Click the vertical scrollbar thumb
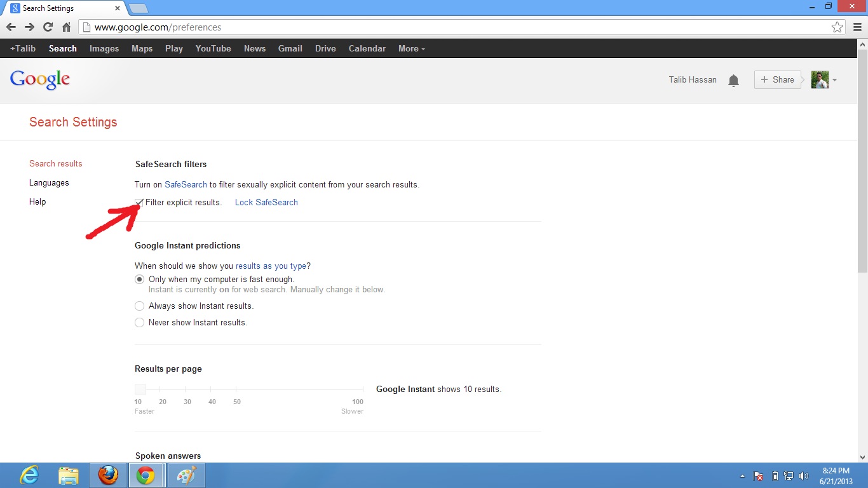This screenshot has width=868, height=488. tap(862, 162)
